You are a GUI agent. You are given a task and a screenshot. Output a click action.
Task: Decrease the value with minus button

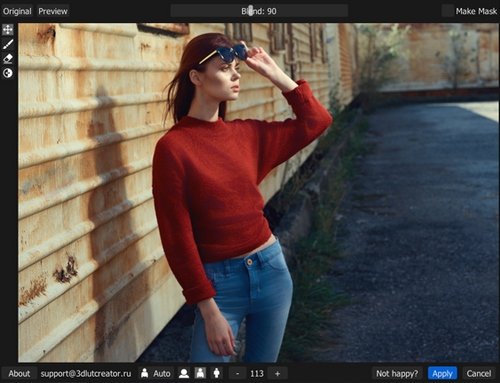tap(237, 373)
